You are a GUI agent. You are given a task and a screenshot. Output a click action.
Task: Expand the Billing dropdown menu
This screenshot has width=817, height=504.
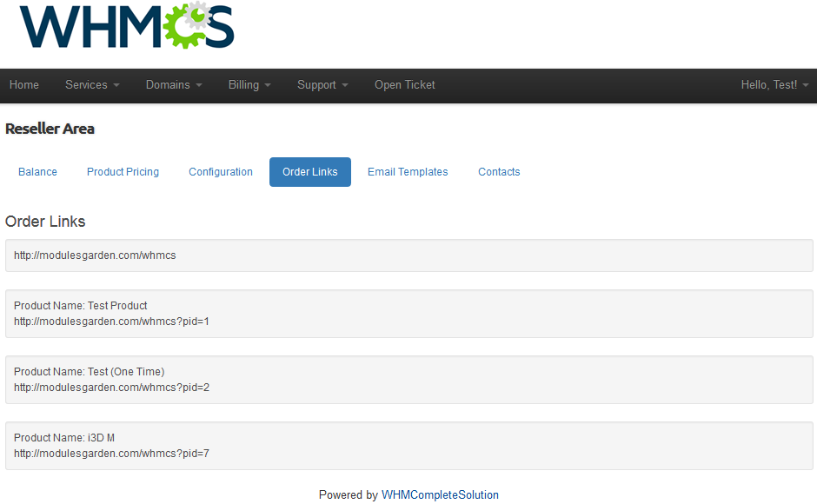click(x=249, y=85)
